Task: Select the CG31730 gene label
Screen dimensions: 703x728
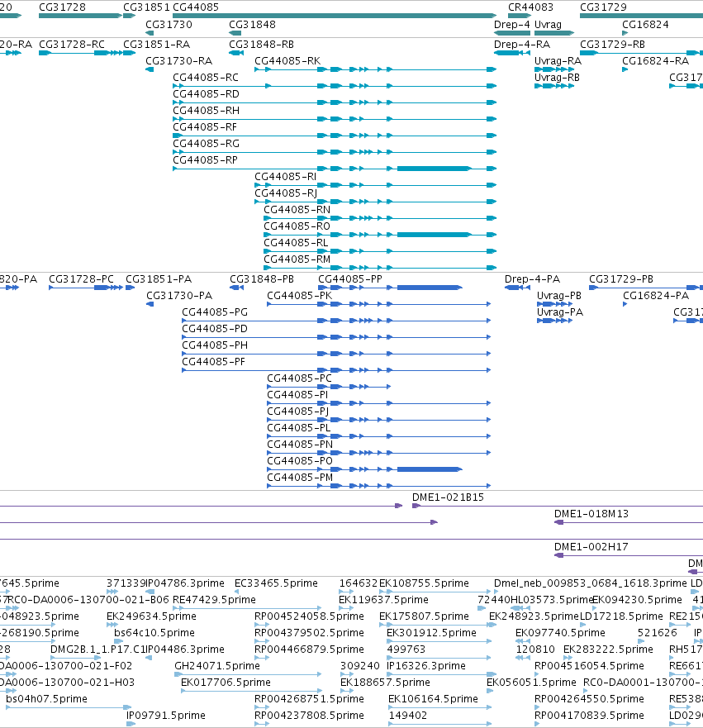Action: point(169,25)
